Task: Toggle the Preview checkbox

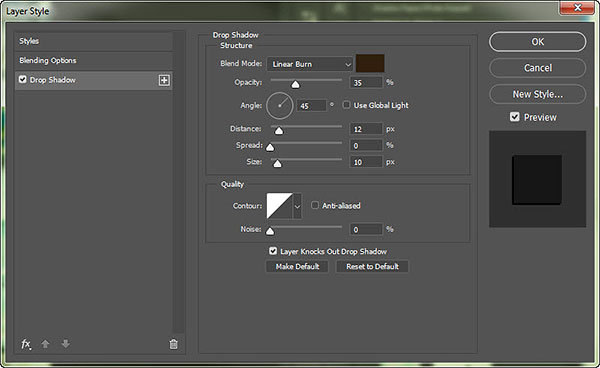Action: [515, 117]
